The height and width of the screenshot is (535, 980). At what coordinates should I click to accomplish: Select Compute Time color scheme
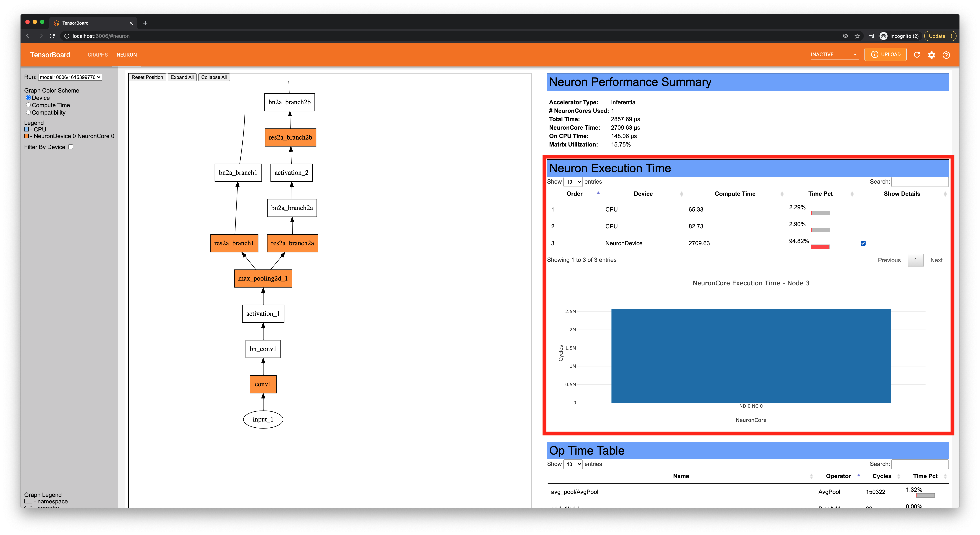pos(29,105)
